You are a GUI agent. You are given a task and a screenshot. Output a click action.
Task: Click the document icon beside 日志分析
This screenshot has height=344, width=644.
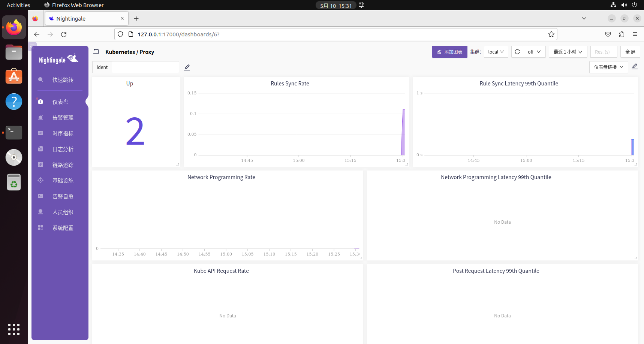click(40, 149)
